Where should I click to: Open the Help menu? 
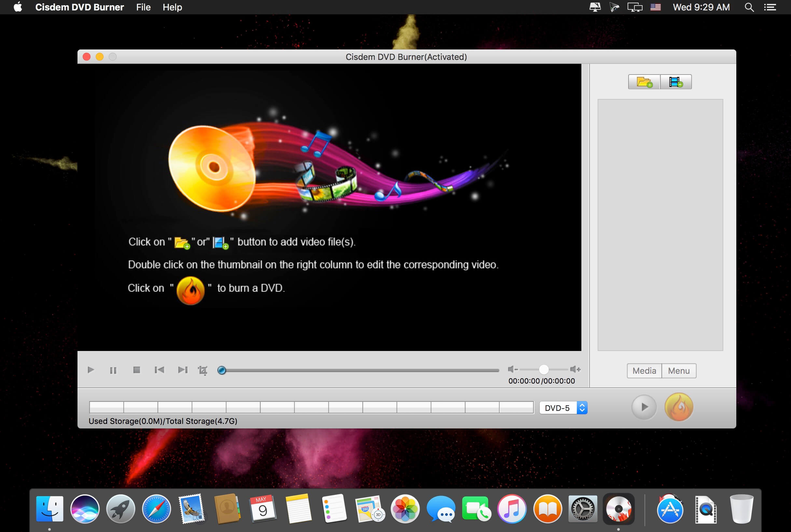(172, 7)
